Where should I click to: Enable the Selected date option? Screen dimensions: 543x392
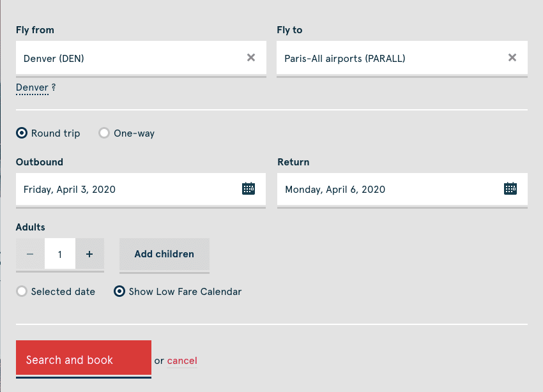point(21,291)
